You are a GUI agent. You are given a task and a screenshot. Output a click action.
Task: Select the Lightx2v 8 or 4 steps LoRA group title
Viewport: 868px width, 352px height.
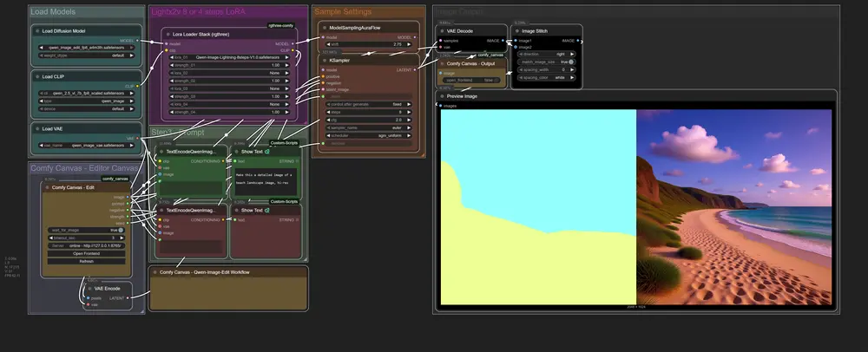click(198, 11)
